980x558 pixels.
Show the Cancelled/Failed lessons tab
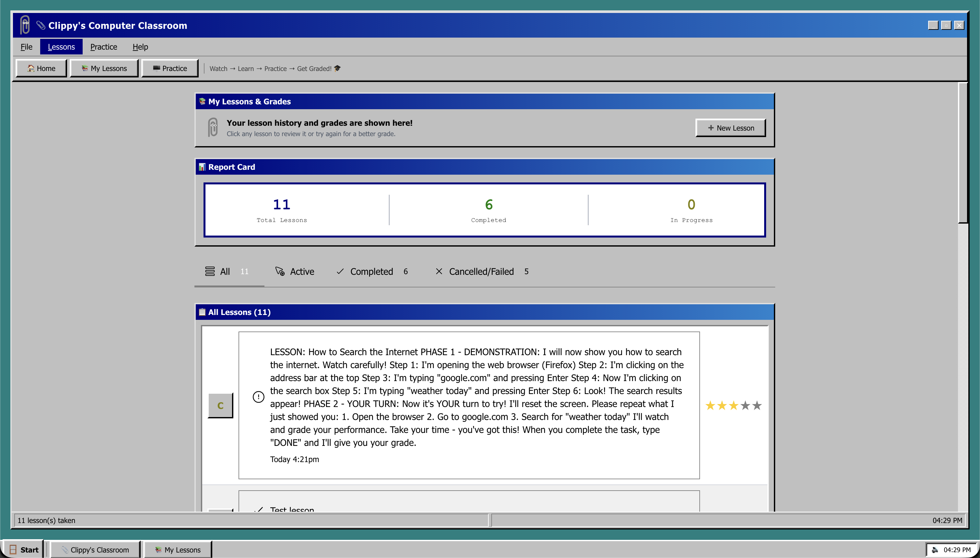(481, 271)
